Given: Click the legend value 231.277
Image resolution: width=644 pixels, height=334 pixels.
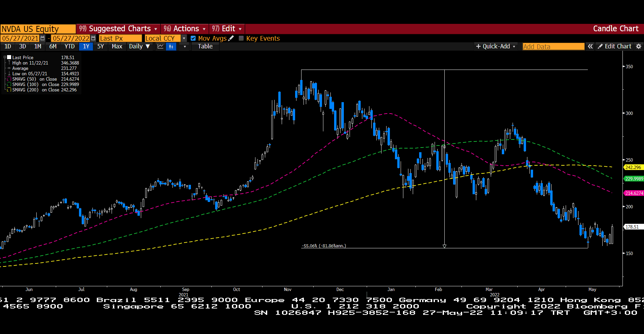Looking at the screenshot, I should 69,68.
